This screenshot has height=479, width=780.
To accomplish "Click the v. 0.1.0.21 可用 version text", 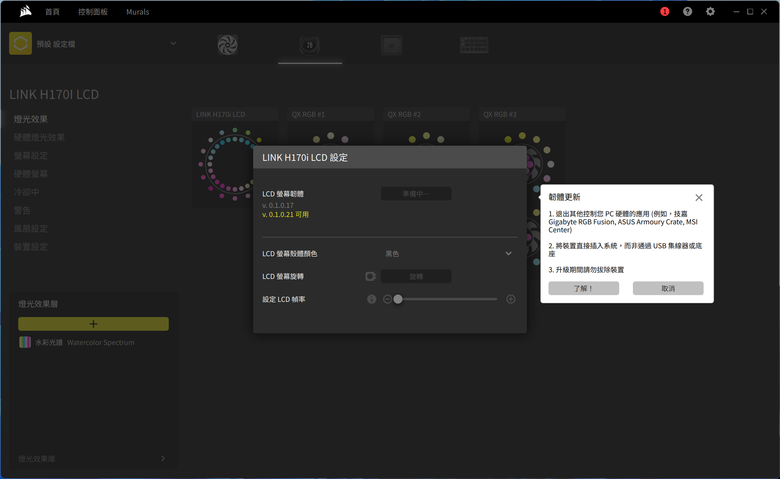I will [x=286, y=214].
